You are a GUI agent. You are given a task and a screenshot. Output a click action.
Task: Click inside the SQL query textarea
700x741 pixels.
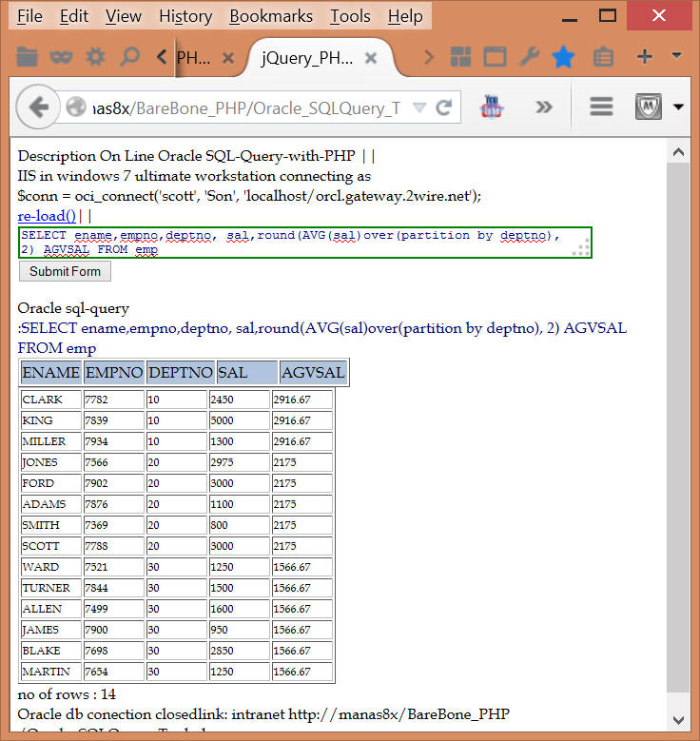click(305, 243)
